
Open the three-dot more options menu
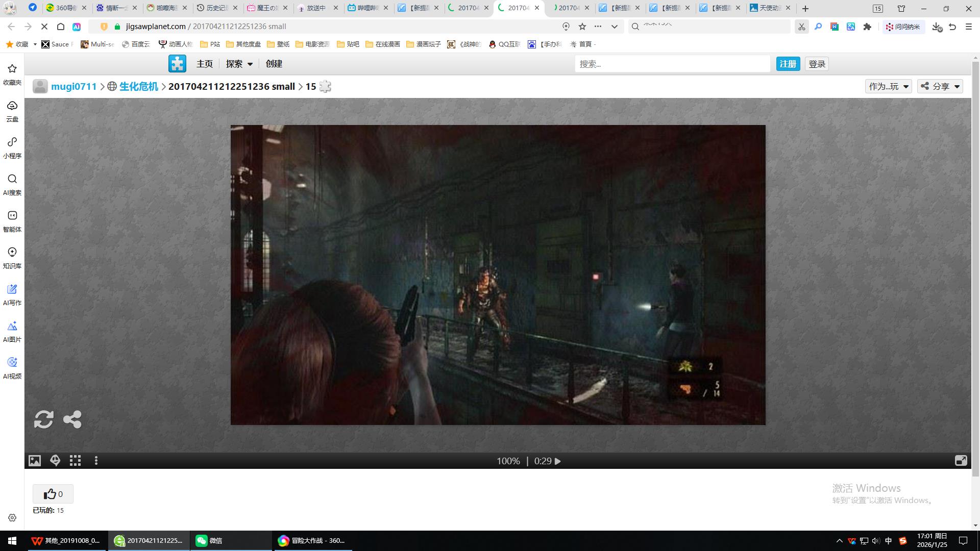[x=96, y=461]
